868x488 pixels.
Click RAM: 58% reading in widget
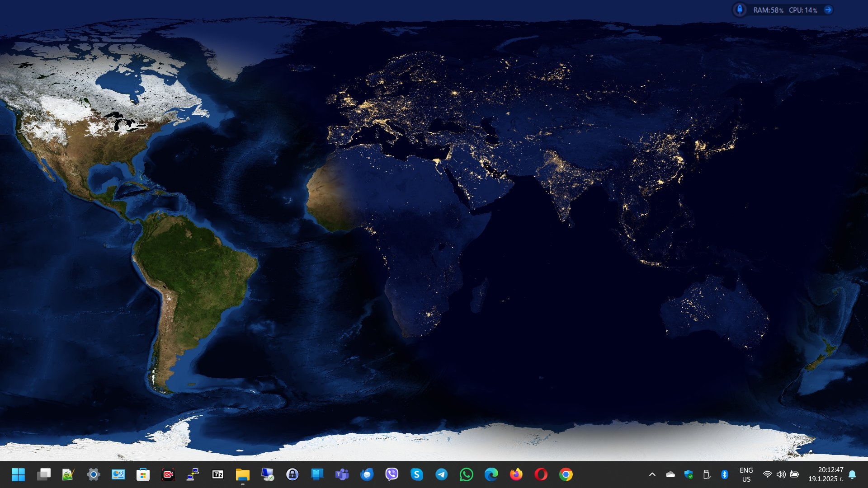768,10
